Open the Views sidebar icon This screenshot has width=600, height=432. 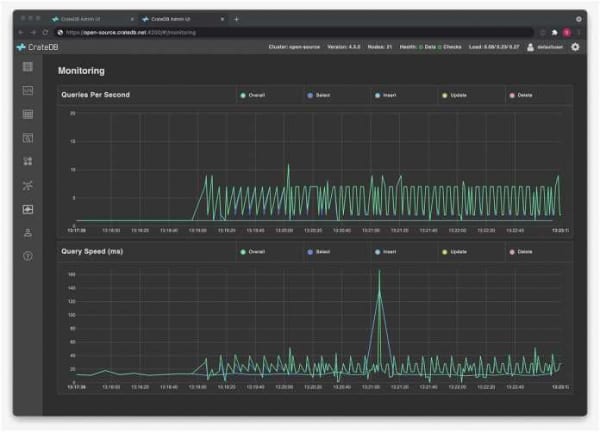pyautogui.click(x=28, y=138)
